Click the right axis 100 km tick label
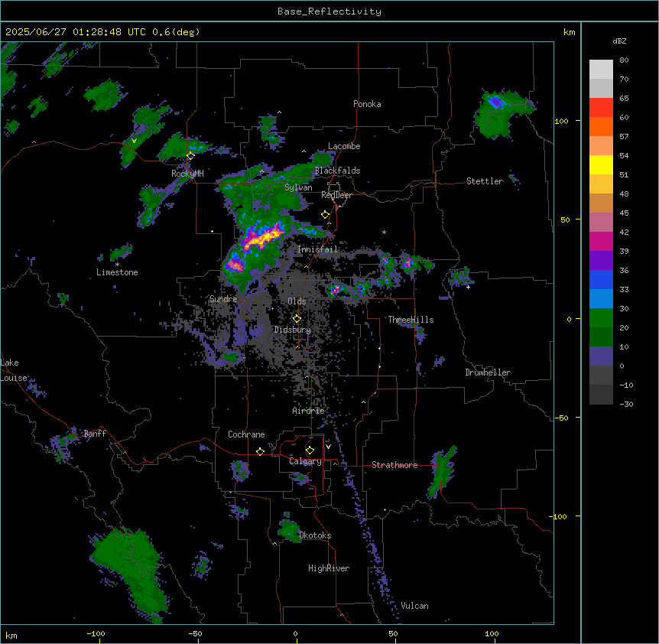The width and height of the screenshot is (659, 644). [561, 121]
